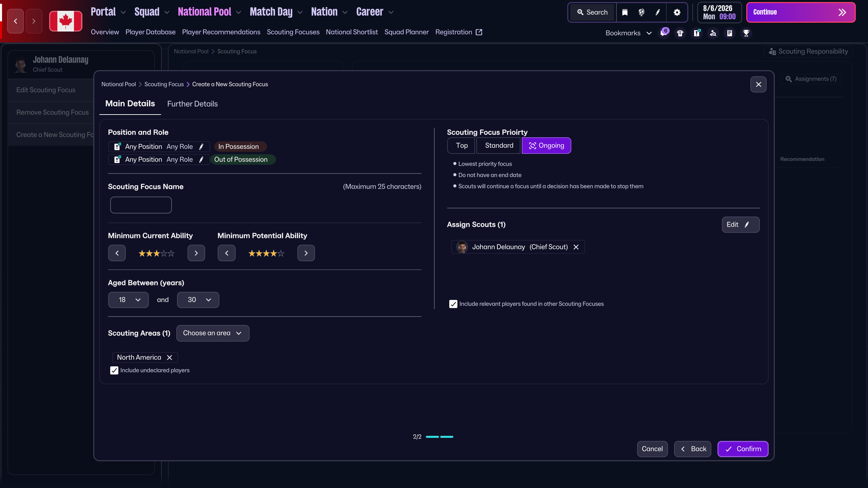Click the shirt icon in bookmarks bar
Viewport: 868px width, 488px height.
pyautogui.click(x=680, y=33)
